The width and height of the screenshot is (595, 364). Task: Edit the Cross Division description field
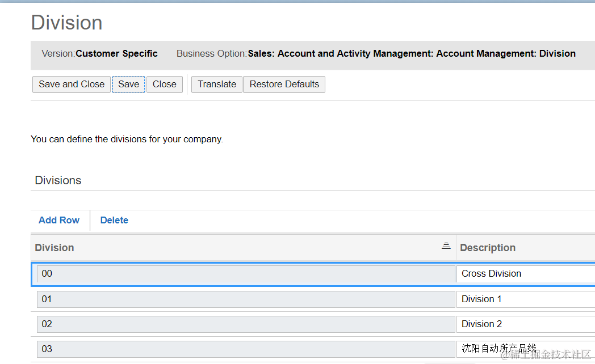click(x=525, y=274)
